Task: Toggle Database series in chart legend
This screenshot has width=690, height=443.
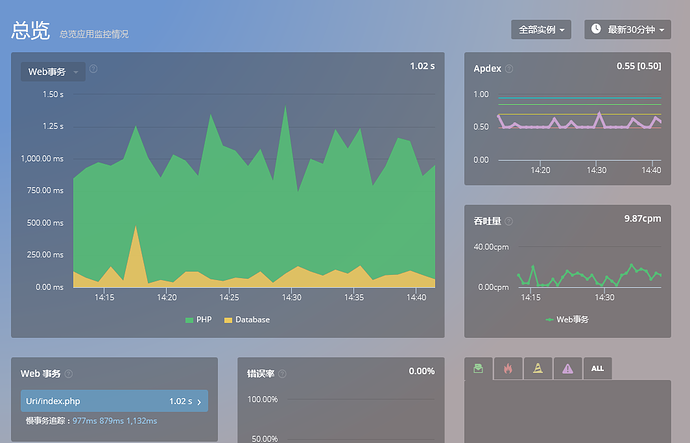Action: 246,320
